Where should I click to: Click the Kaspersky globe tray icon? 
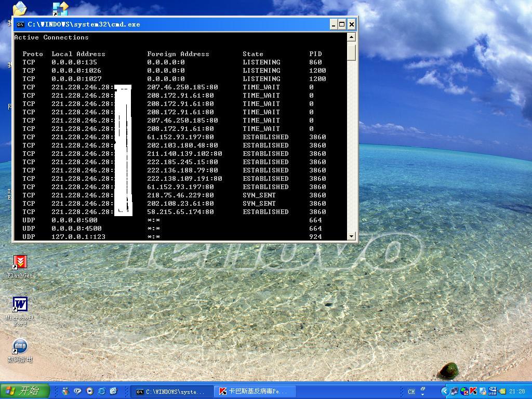point(464,391)
